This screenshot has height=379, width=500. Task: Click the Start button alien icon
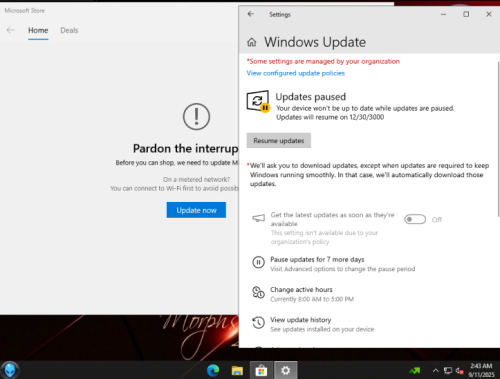[x=10, y=370]
